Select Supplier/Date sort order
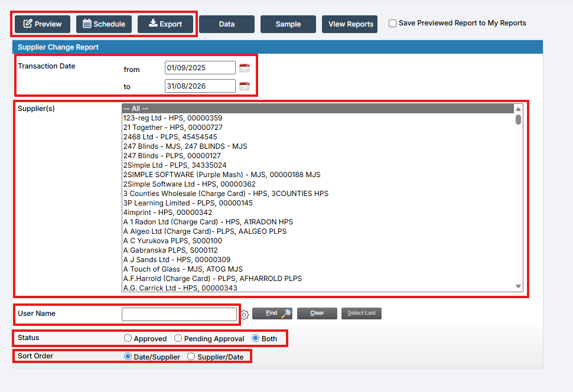This screenshot has height=392, width=573. (x=191, y=357)
